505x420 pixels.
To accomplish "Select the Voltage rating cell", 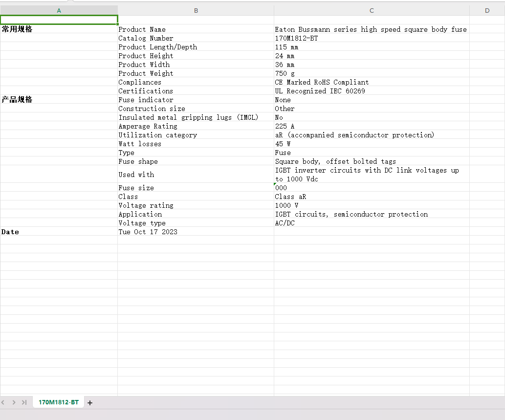I will point(196,205).
